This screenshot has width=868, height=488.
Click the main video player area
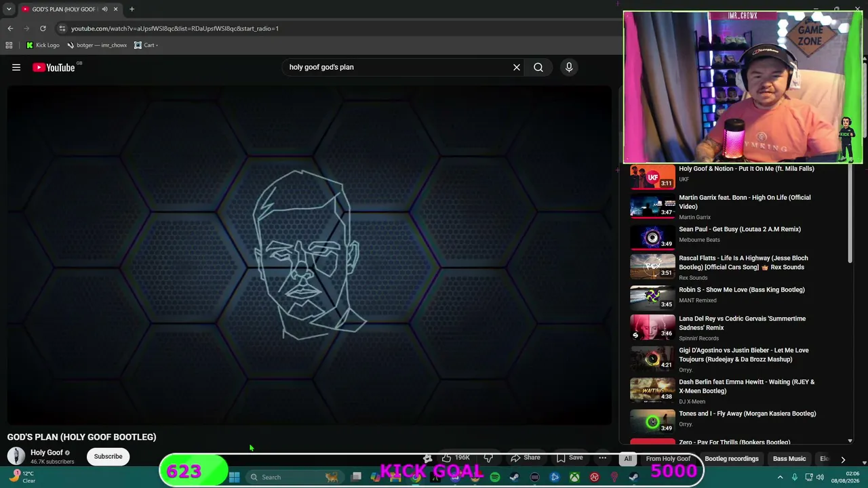(x=309, y=255)
